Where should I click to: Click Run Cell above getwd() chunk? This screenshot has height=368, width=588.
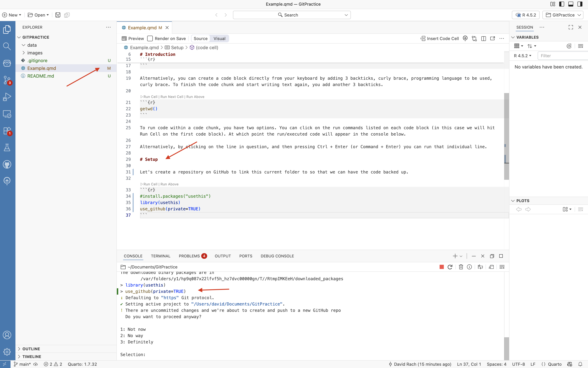click(x=150, y=97)
